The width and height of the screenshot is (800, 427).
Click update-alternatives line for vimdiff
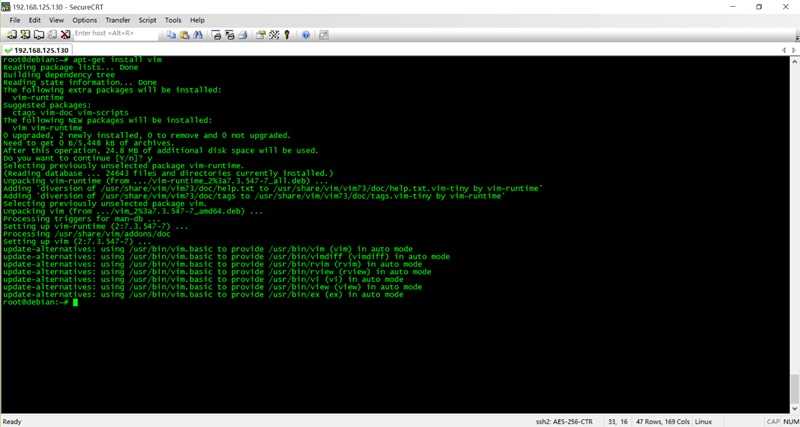227,257
